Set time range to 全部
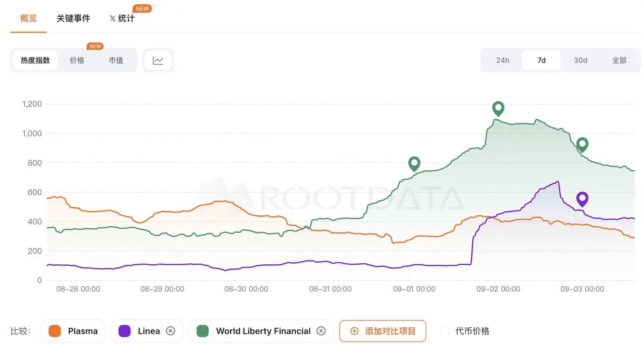 (619, 60)
